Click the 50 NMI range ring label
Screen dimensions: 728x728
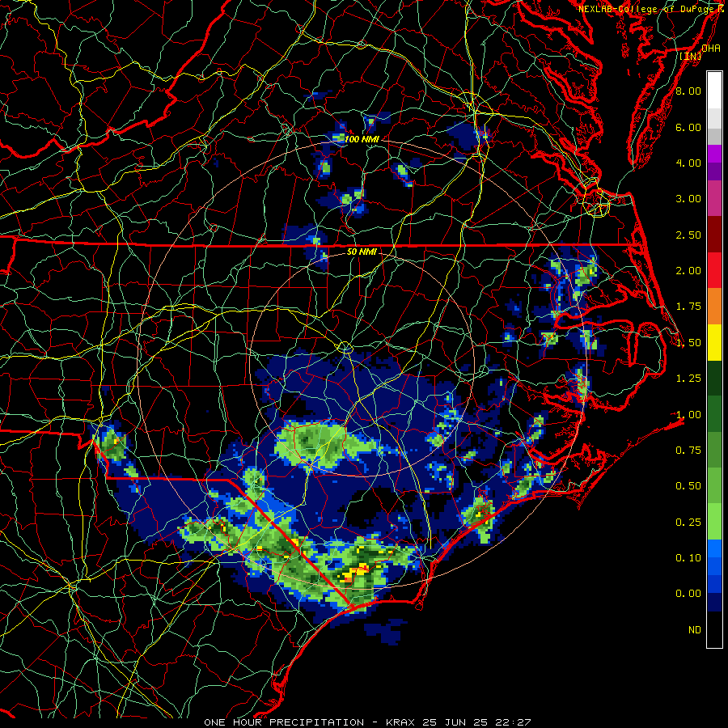pyautogui.click(x=362, y=252)
